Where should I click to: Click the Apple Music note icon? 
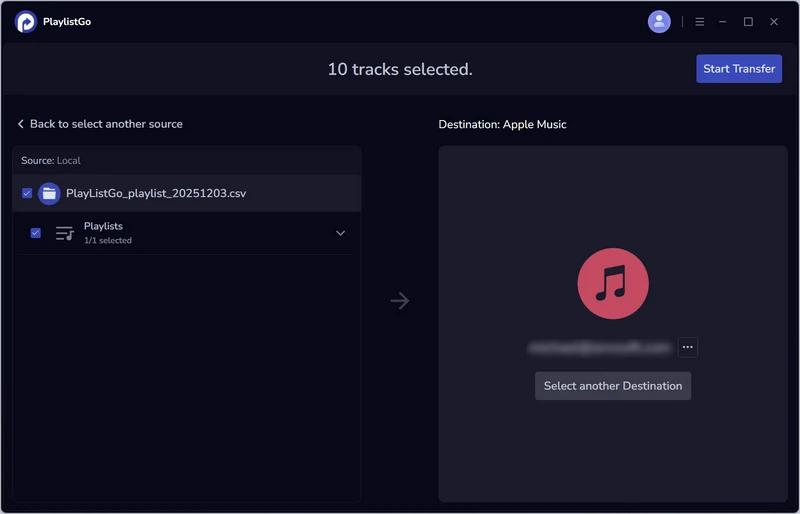coord(613,283)
